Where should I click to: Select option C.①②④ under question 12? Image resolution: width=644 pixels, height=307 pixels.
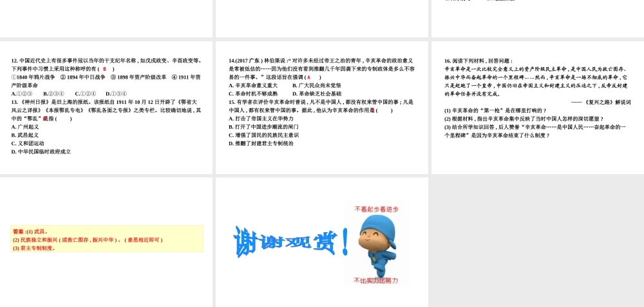(86, 94)
